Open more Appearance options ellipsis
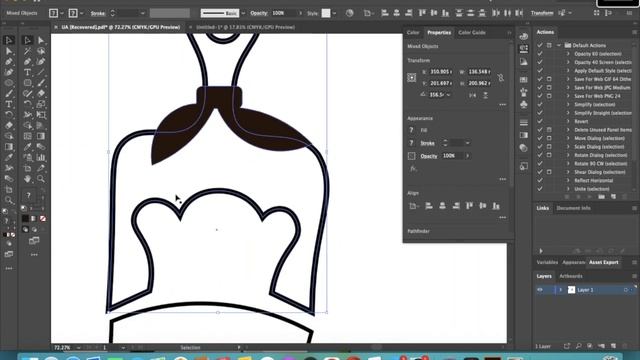 [x=502, y=179]
